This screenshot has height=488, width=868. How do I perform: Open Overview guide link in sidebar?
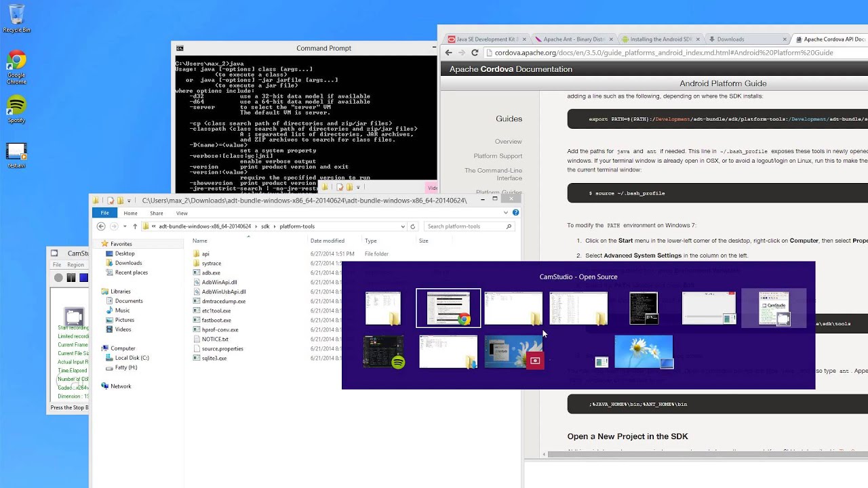509,142
